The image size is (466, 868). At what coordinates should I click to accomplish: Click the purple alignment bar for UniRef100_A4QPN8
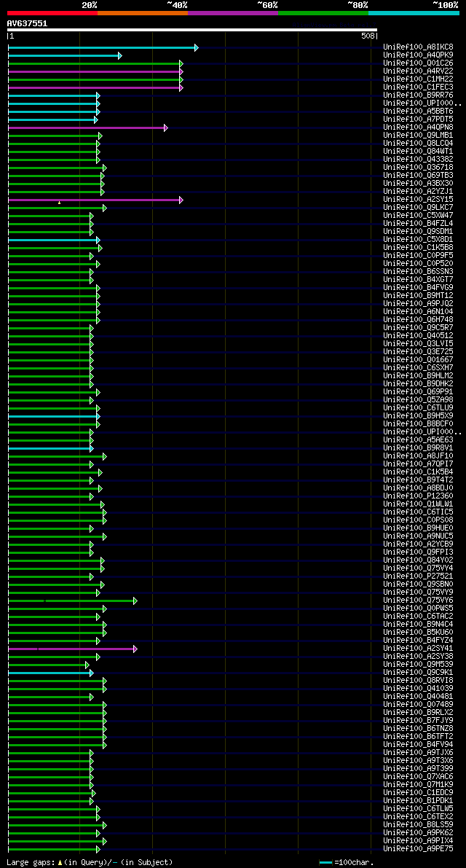coord(87,128)
